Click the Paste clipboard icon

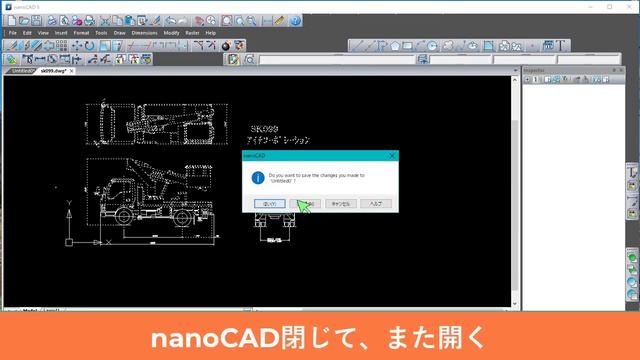pos(130,20)
